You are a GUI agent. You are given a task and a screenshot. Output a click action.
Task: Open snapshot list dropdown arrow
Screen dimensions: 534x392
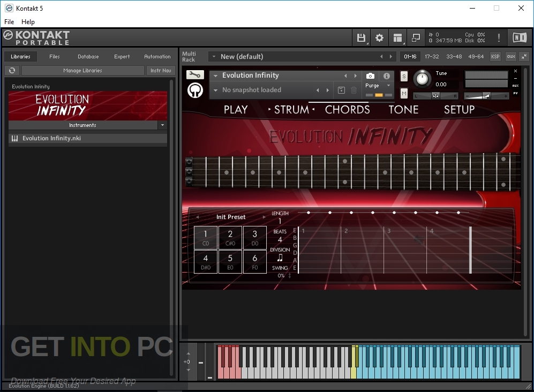tap(215, 91)
